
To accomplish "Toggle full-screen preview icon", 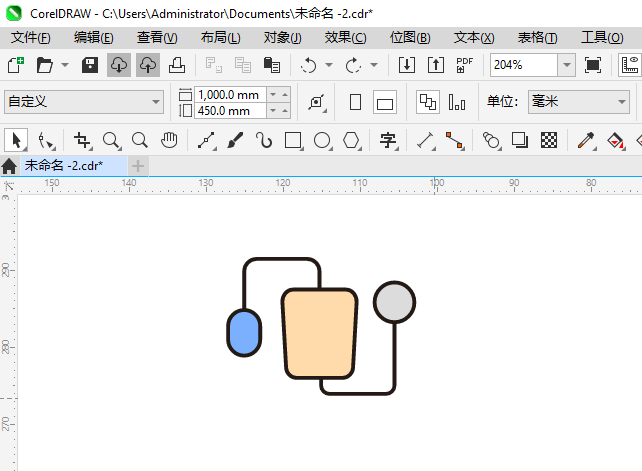I will coord(593,65).
